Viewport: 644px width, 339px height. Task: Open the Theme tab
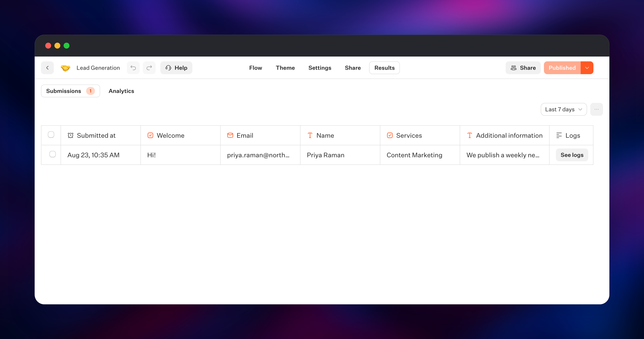285,68
